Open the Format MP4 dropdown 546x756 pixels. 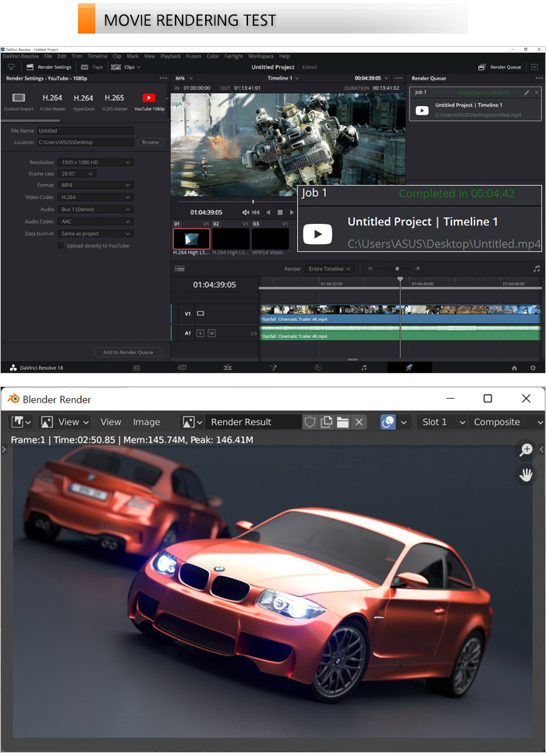95,185
